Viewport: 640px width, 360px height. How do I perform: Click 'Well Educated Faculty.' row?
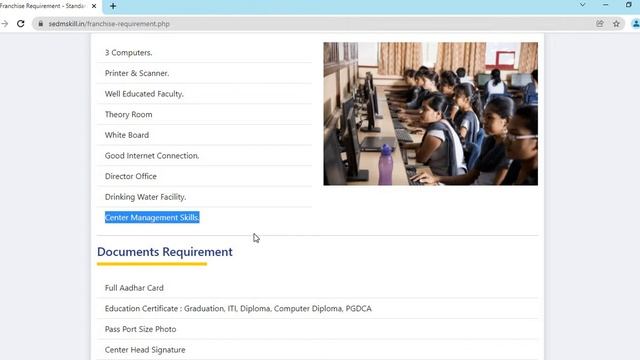click(204, 94)
